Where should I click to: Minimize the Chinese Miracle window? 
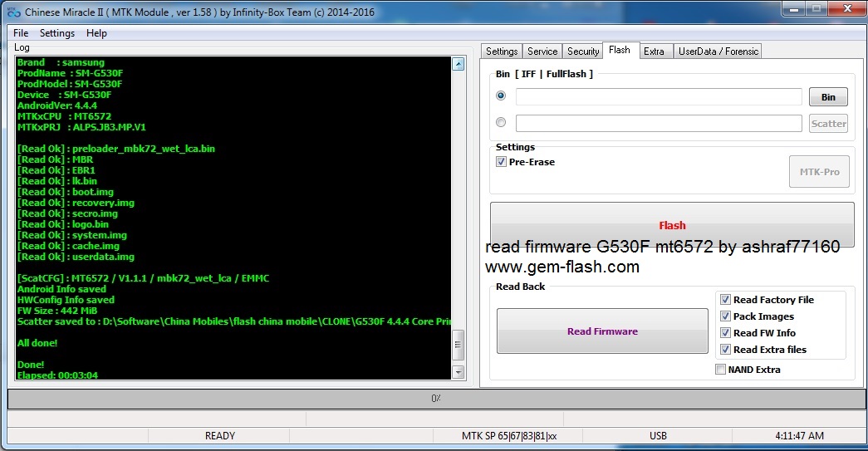click(794, 9)
